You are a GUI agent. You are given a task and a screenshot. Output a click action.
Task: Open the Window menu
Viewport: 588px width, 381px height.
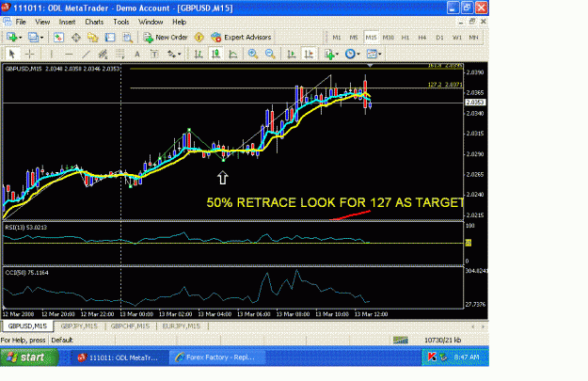tap(151, 22)
